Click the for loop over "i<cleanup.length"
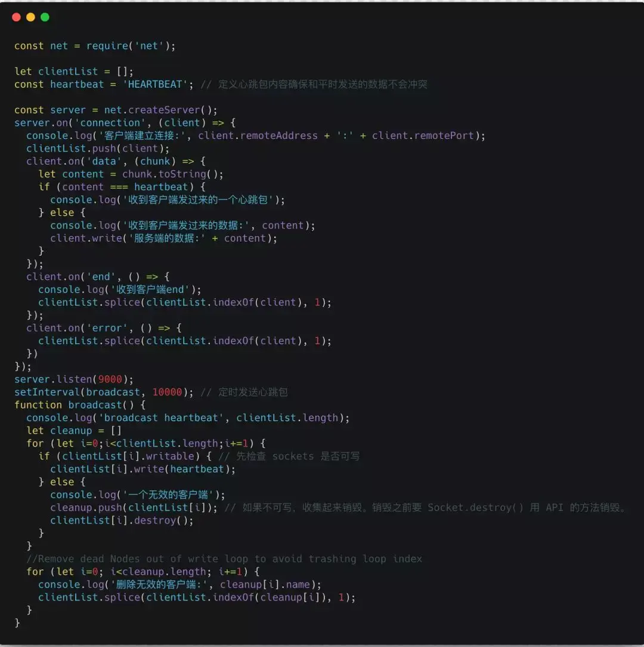 [143, 571]
